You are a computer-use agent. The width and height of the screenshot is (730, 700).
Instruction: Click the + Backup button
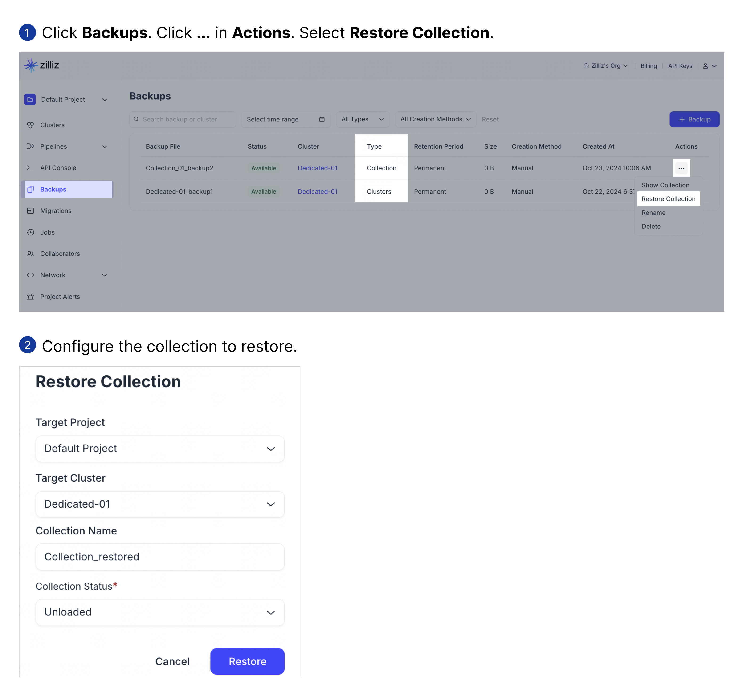(x=694, y=119)
